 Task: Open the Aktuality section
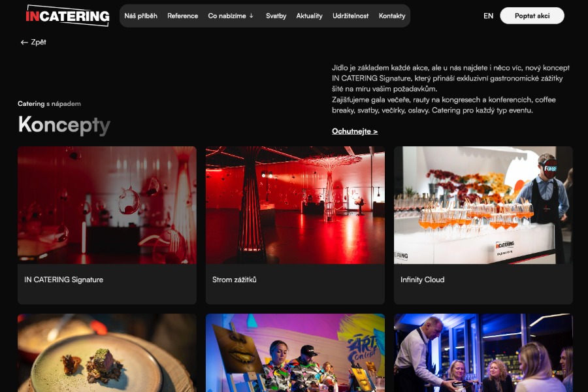coord(310,16)
